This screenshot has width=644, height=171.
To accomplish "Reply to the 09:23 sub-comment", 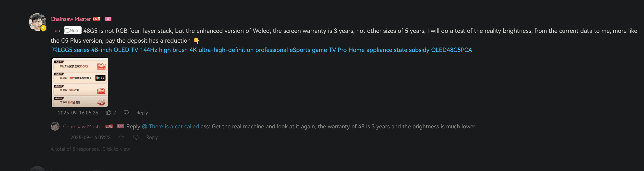I will pos(152,137).
